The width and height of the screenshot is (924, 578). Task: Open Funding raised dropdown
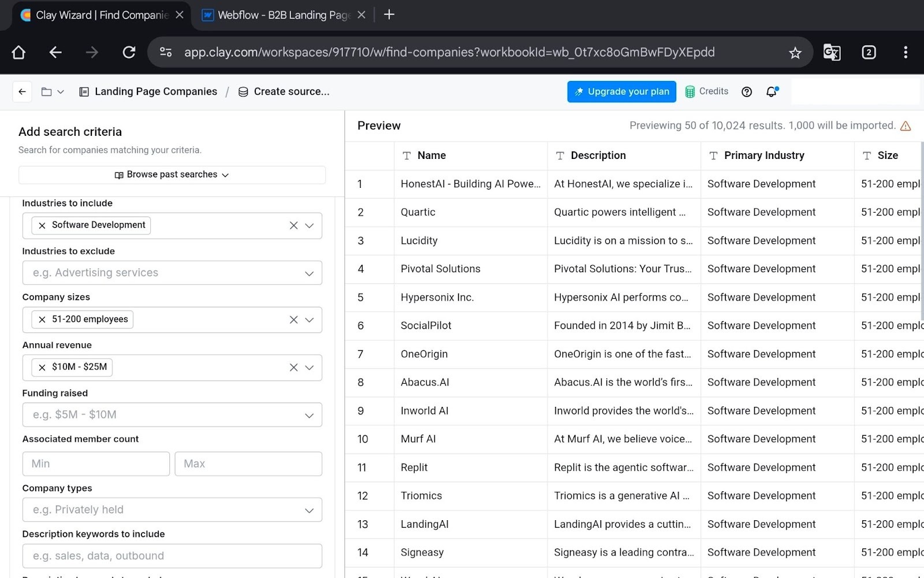[x=172, y=415]
